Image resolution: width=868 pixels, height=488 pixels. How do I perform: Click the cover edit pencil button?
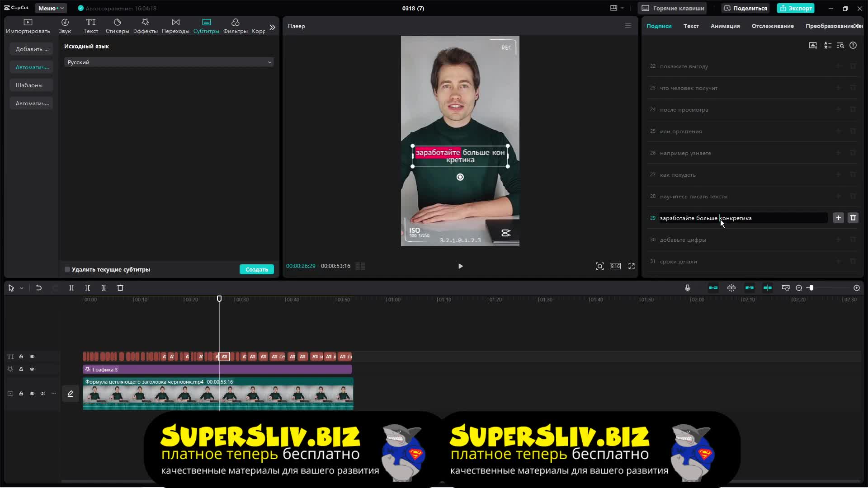point(71,394)
